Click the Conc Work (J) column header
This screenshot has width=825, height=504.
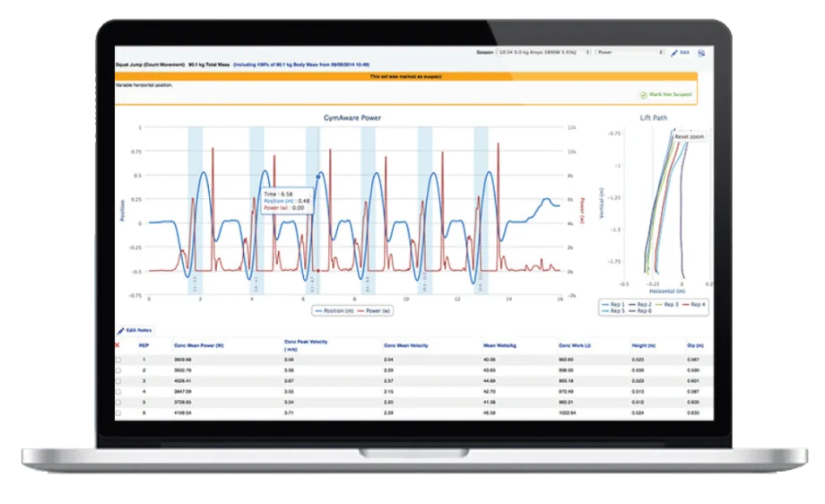575,345
